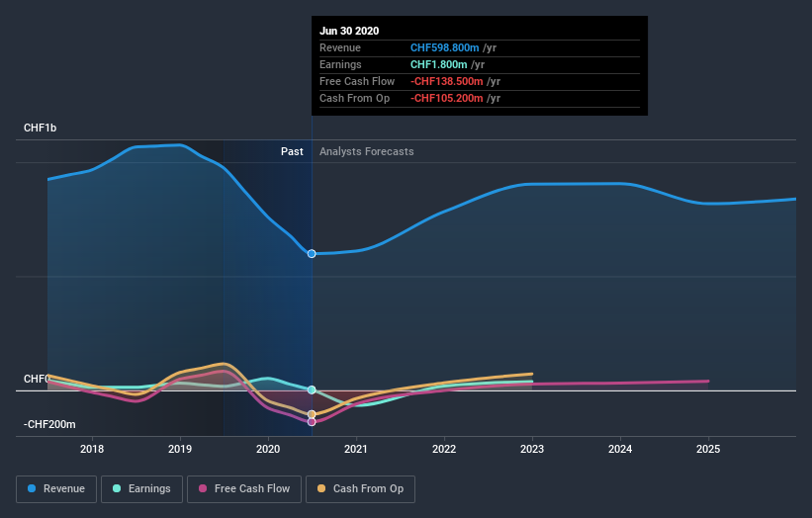Click the -CHF138.500m free cash flow value
The width and height of the screenshot is (812, 518).
pyautogui.click(x=447, y=81)
